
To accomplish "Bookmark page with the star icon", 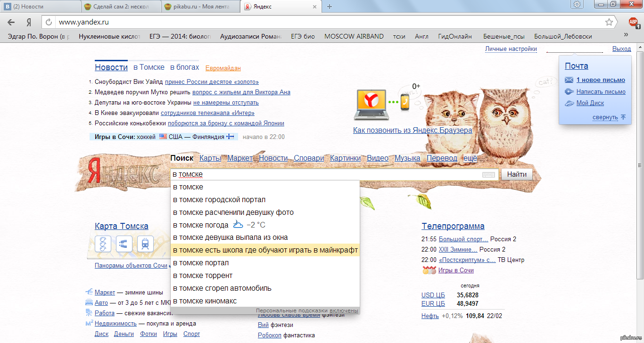I will [x=609, y=22].
